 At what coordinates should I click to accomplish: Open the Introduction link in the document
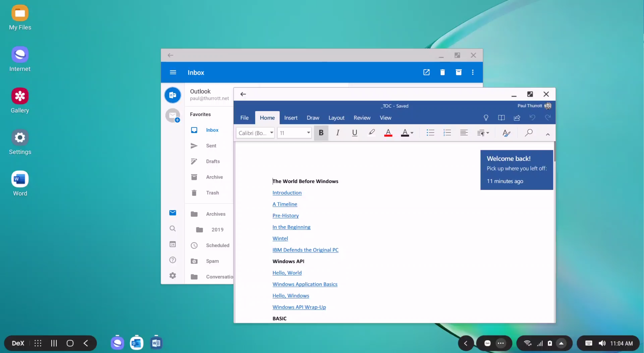pyautogui.click(x=287, y=193)
